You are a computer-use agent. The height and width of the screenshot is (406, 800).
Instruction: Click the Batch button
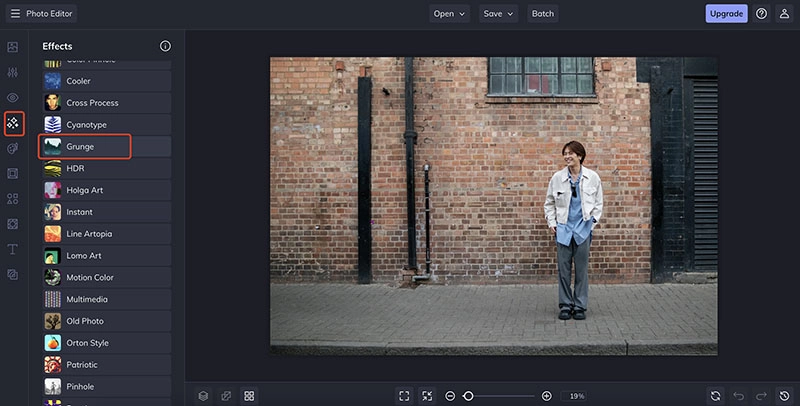click(543, 14)
